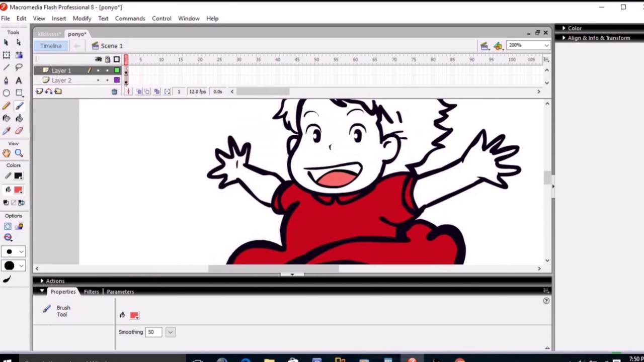Pick the Eraser tool

point(19,131)
